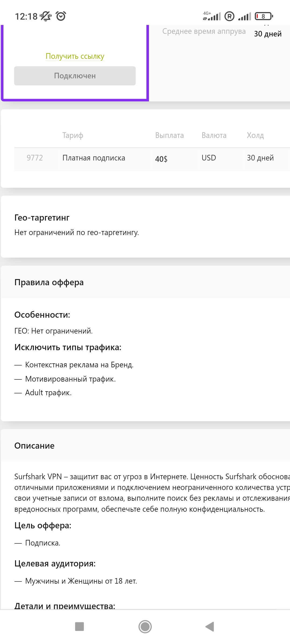Tap the tariff ID 9772
The width and height of the screenshot is (290, 644).
tap(35, 158)
